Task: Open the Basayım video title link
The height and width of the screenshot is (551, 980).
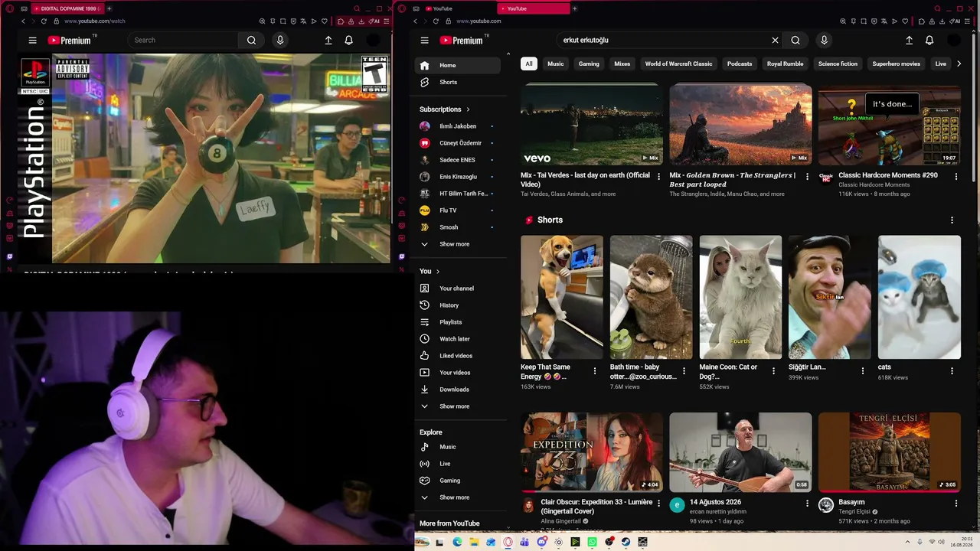Action: point(851,502)
